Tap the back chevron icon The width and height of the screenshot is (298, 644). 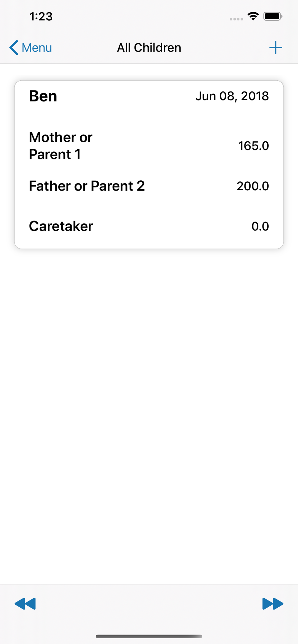click(x=14, y=48)
